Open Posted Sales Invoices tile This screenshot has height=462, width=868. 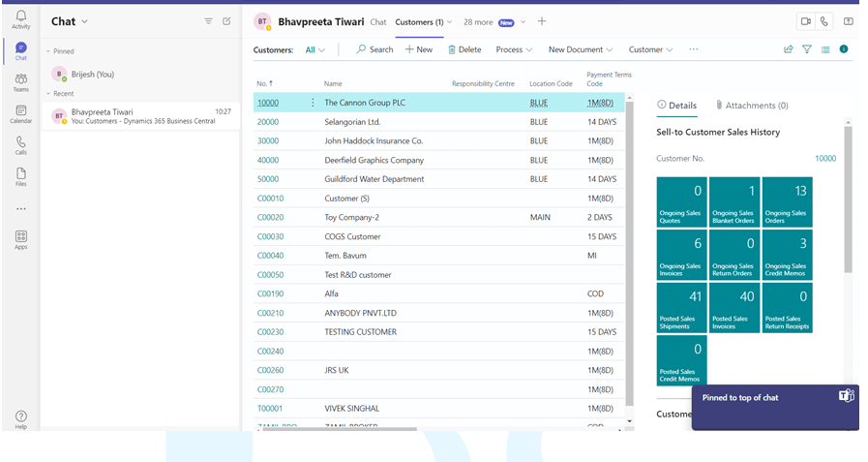pyautogui.click(x=734, y=308)
